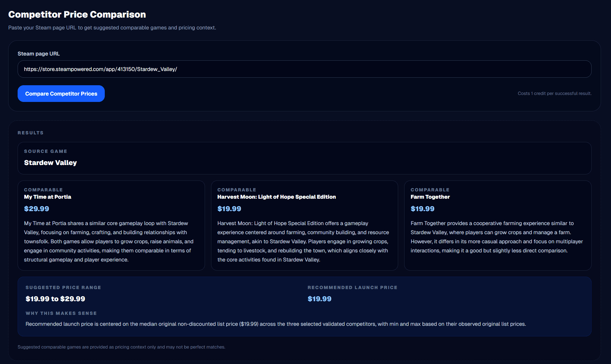Click the WHY THIS MAKES SENSE label

(x=61, y=313)
